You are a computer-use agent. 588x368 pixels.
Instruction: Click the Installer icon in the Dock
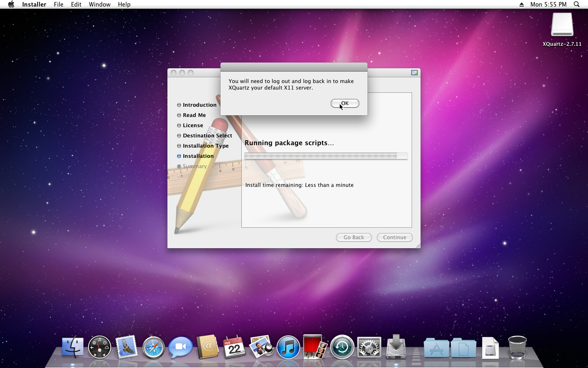point(396,348)
